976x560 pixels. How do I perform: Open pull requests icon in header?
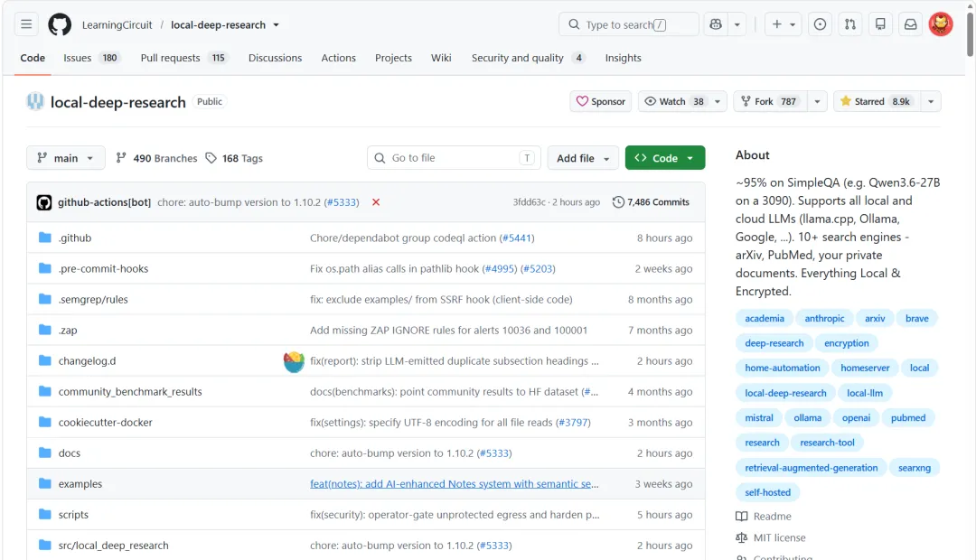(x=850, y=24)
